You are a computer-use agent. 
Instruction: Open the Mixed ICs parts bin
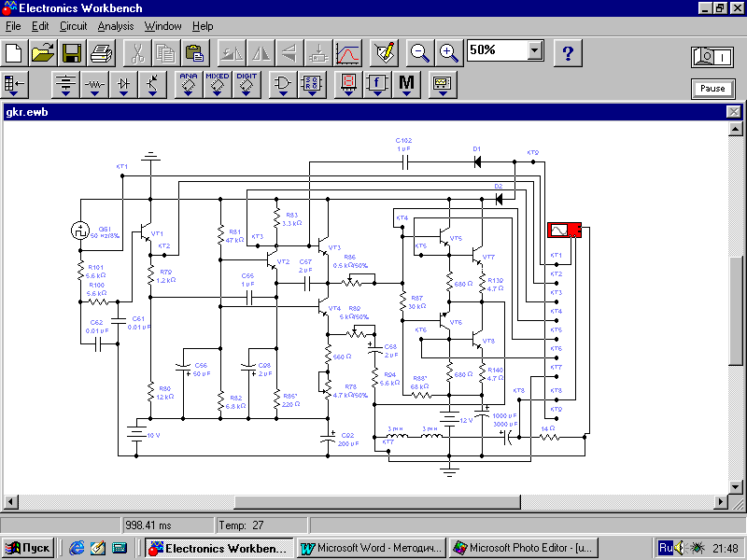[x=218, y=85]
